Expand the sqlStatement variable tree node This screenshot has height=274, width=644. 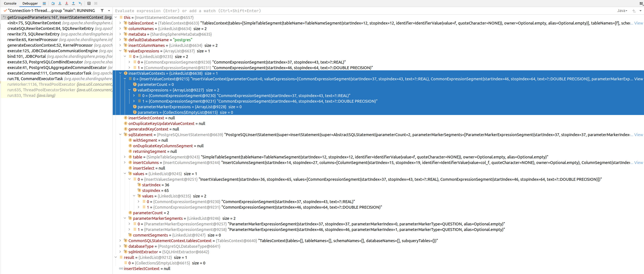[120, 135]
